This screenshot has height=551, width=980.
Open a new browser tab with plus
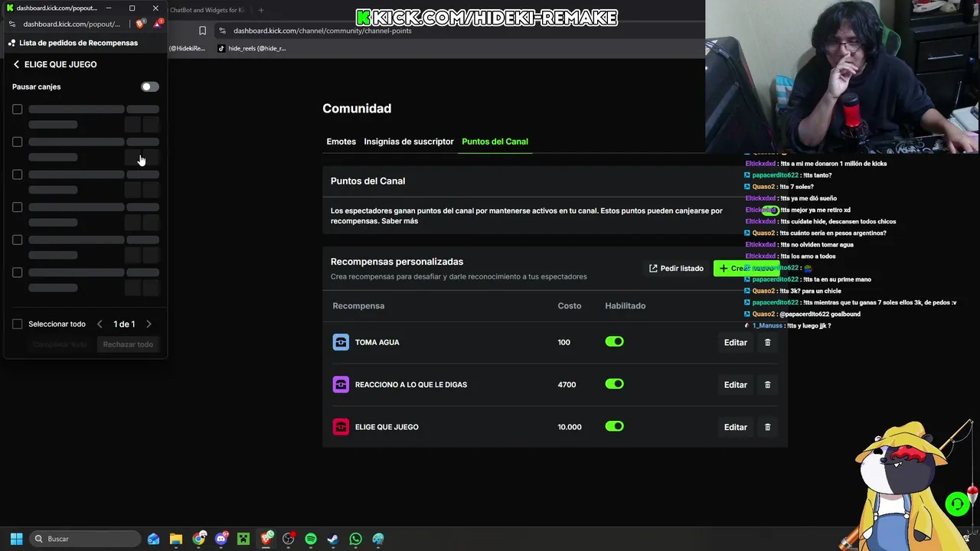tap(261, 10)
